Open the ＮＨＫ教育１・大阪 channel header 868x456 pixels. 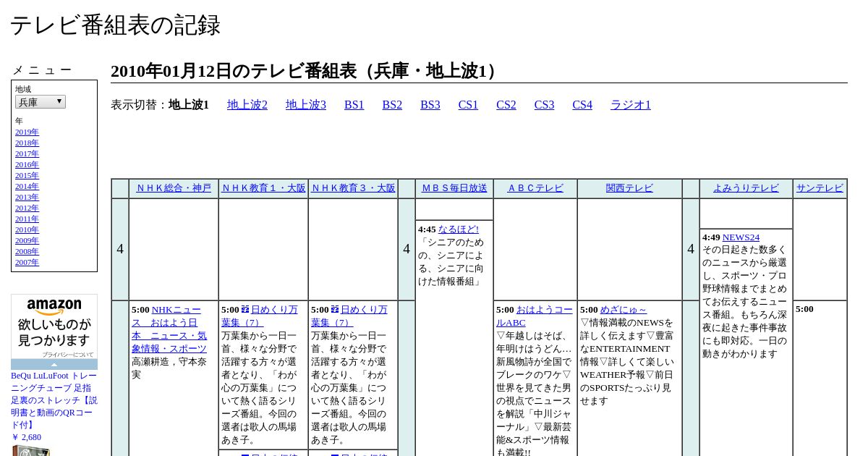pyautogui.click(x=263, y=188)
